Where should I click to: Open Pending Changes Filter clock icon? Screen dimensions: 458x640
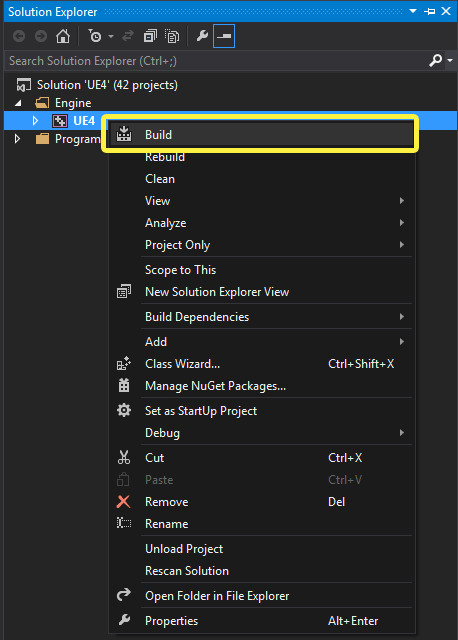tap(95, 36)
